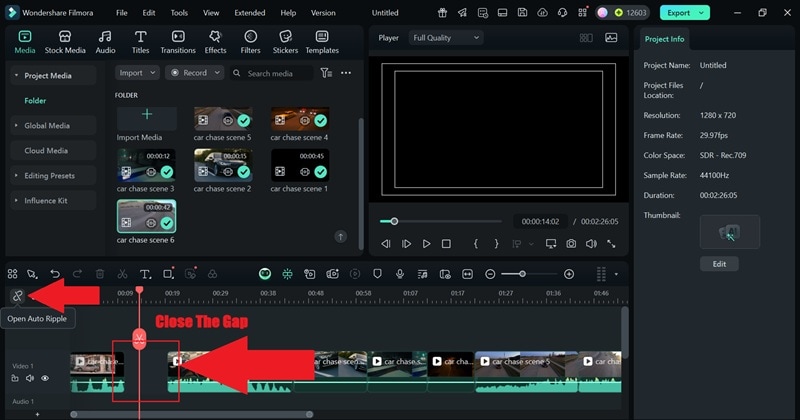Stop playback with the stop button
Image resolution: width=800 pixels, height=420 pixels.
tap(446, 244)
